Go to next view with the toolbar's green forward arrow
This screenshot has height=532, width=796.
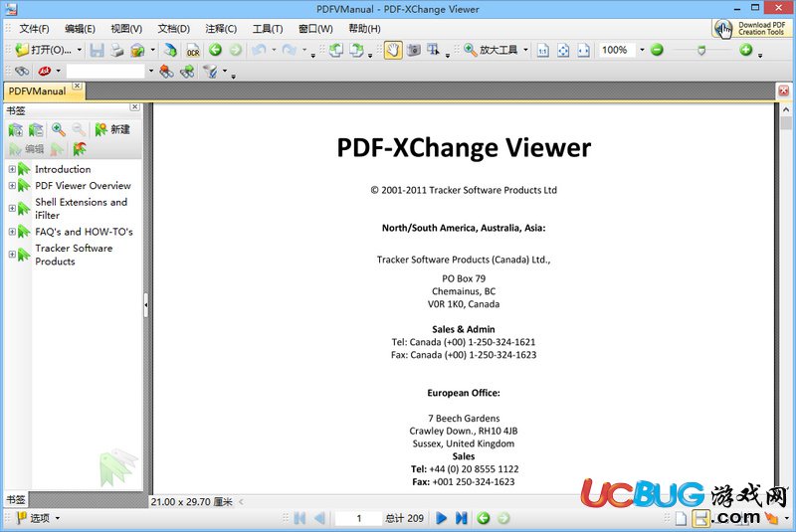point(235,50)
